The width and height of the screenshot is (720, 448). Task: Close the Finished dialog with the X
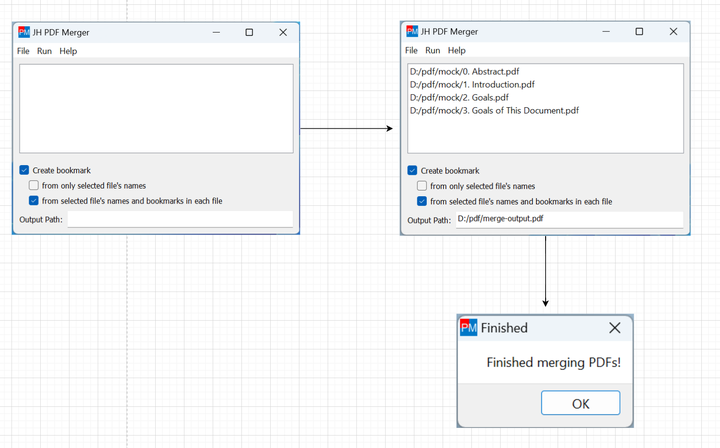pos(615,328)
